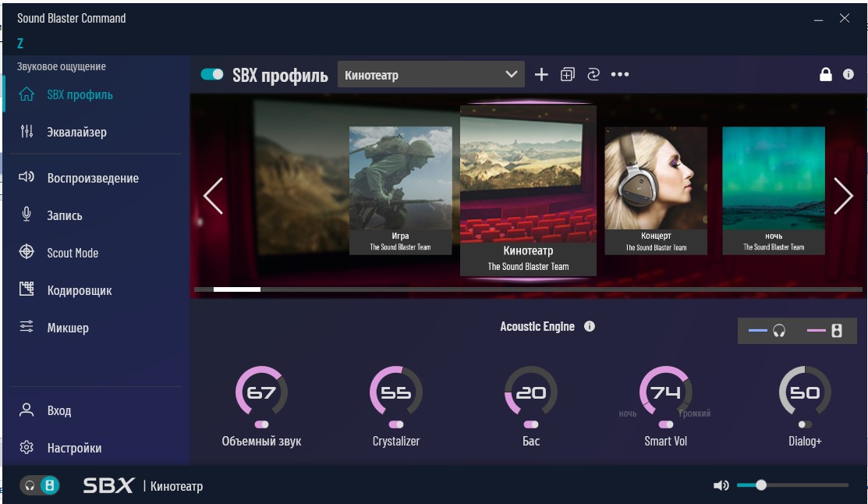
Task: Select the Кинотеатр profile thumbnail
Action: [528, 190]
